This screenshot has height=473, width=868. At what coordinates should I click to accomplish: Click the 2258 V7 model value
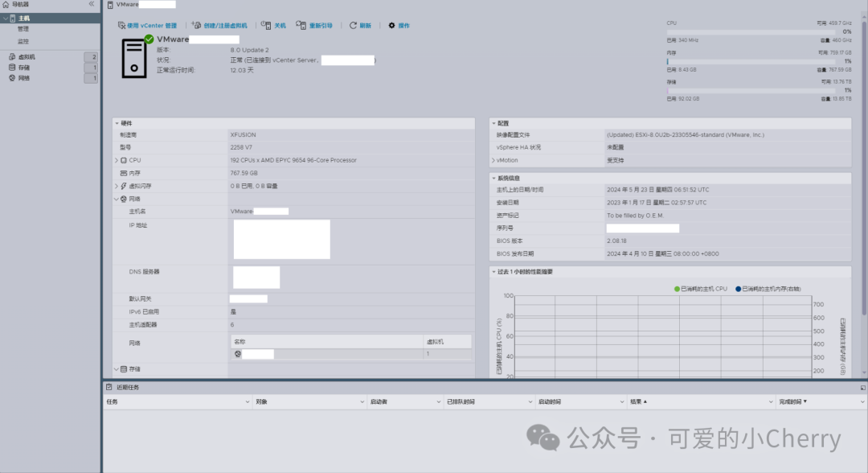click(241, 147)
